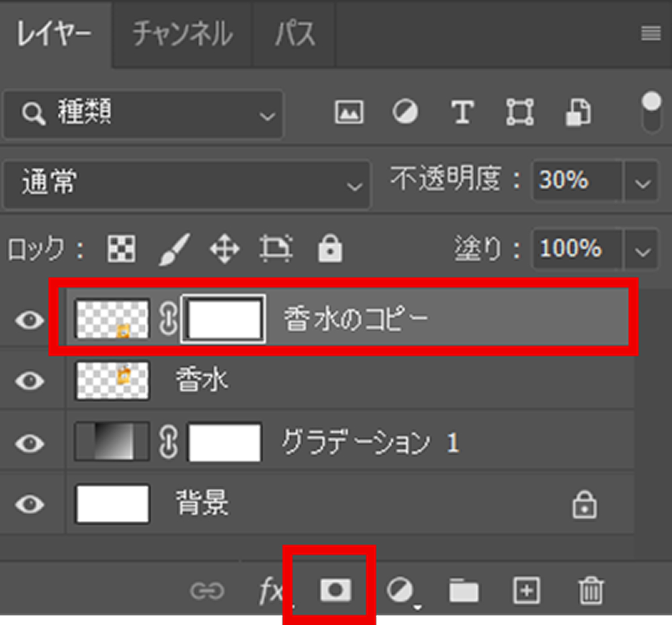Toggle the layer filtering switch

[x=651, y=112]
